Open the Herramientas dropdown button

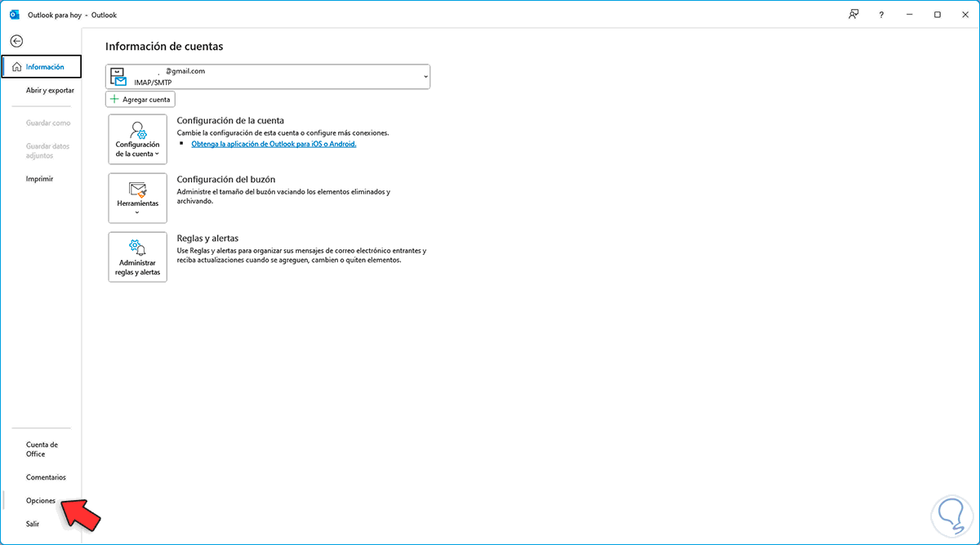[x=137, y=198]
